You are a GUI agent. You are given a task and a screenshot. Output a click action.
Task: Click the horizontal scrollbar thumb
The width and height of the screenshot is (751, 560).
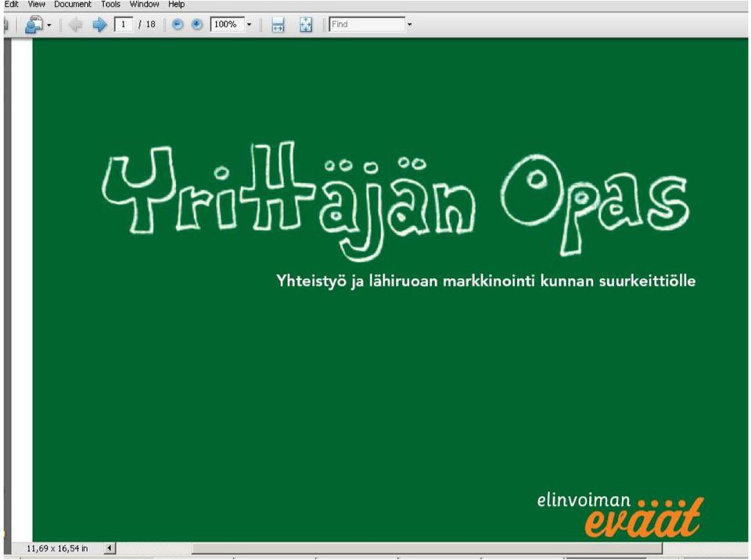tap(427, 548)
